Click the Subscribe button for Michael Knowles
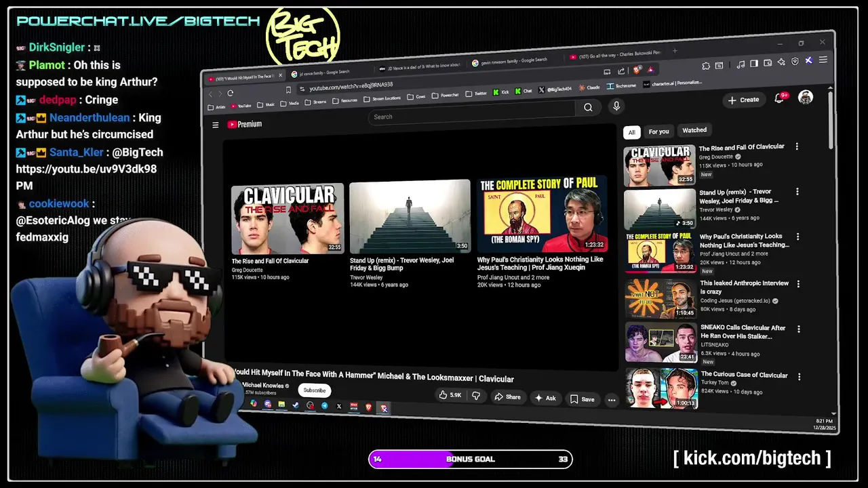 (x=315, y=390)
